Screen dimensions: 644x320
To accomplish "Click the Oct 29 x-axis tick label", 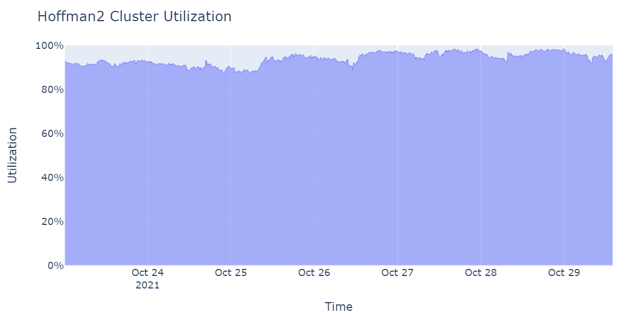I will [x=564, y=273].
